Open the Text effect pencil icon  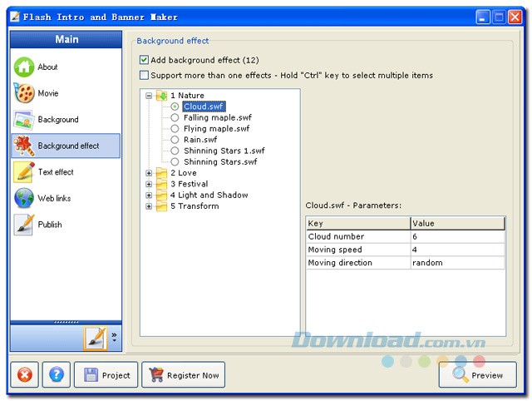click(24, 172)
